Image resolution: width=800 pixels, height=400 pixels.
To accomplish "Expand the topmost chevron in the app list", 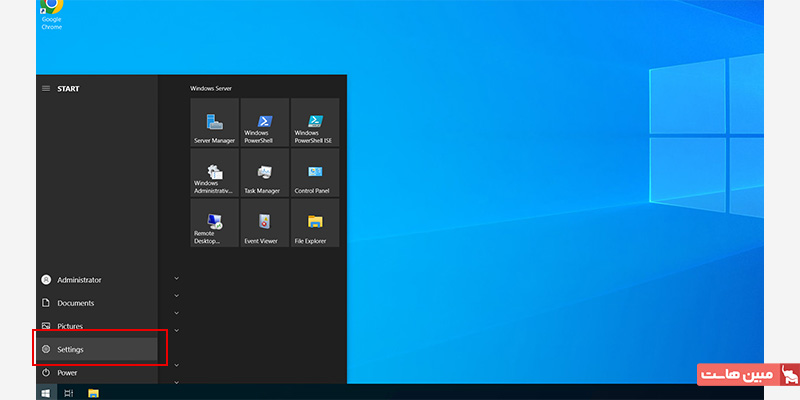I will click(176, 278).
